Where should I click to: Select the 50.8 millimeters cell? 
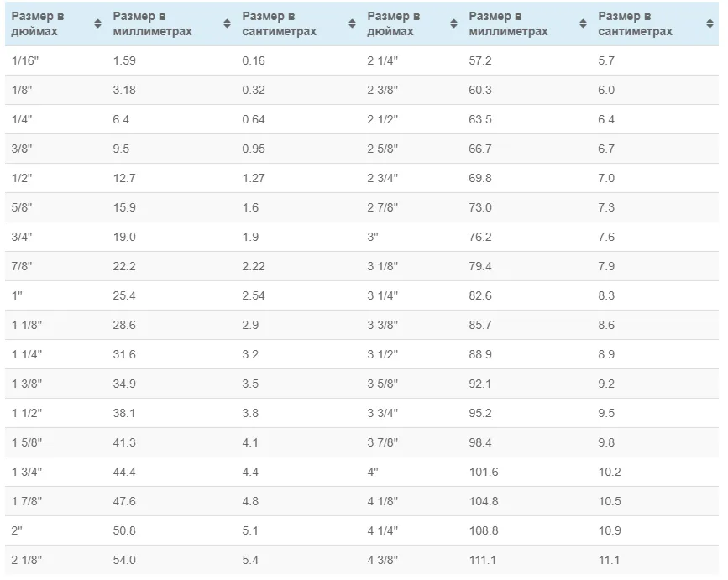(x=124, y=530)
